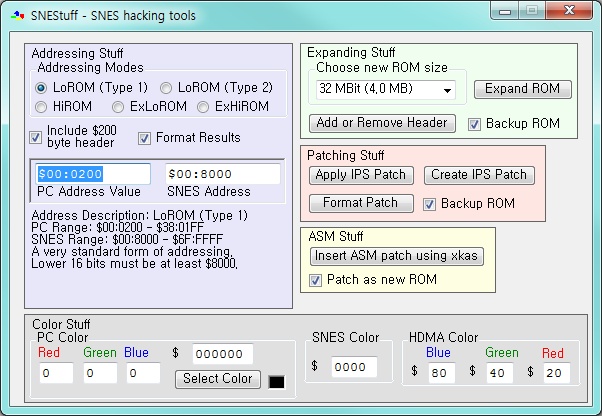Click the PC Color Green value field
Image resolution: width=602 pixels, height=416 pixels.
(100, 373)
